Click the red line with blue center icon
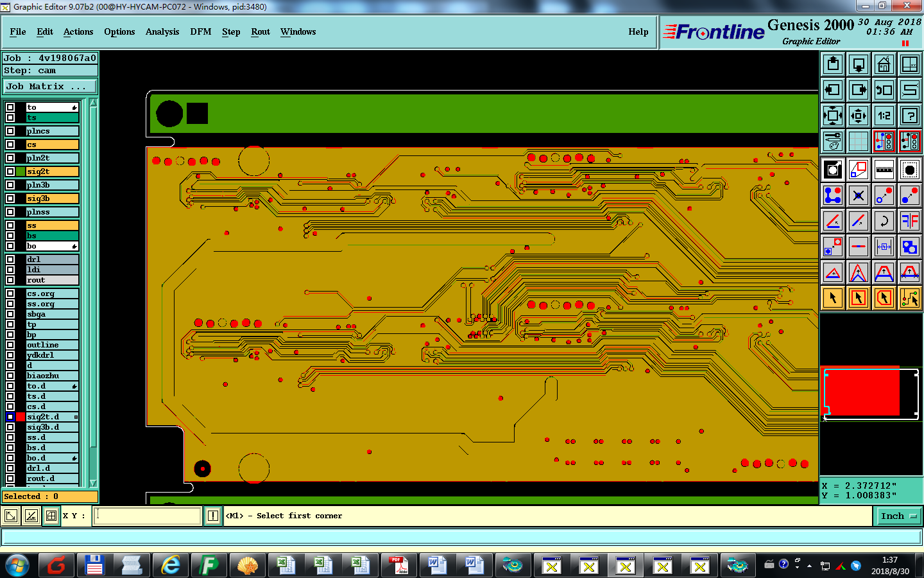924x578 pixels. (859, 247)
